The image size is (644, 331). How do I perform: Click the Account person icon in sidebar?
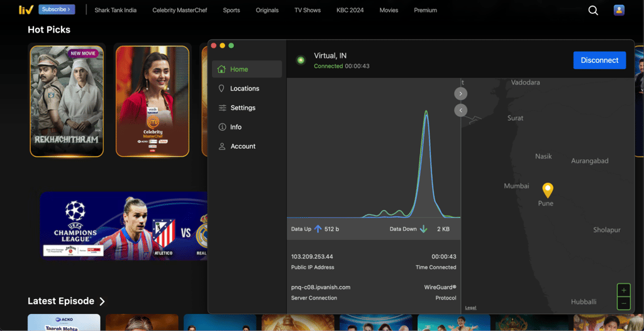point(222,146)
